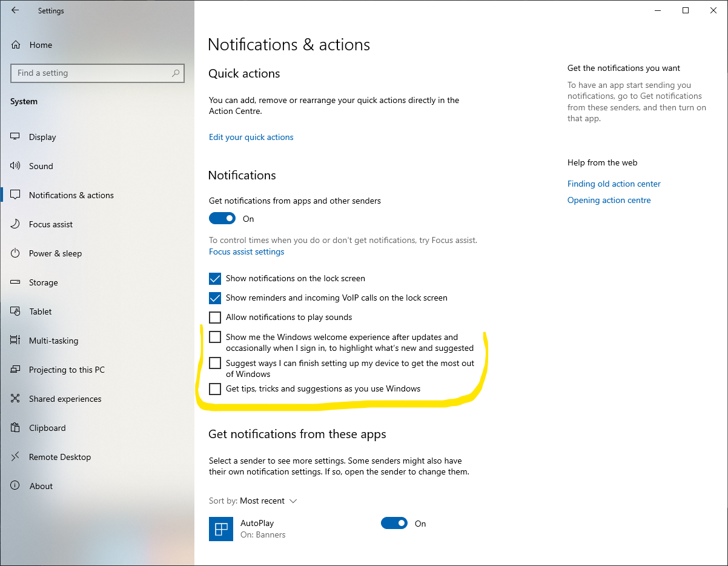Close the Settings window

(x=713, y=10)
